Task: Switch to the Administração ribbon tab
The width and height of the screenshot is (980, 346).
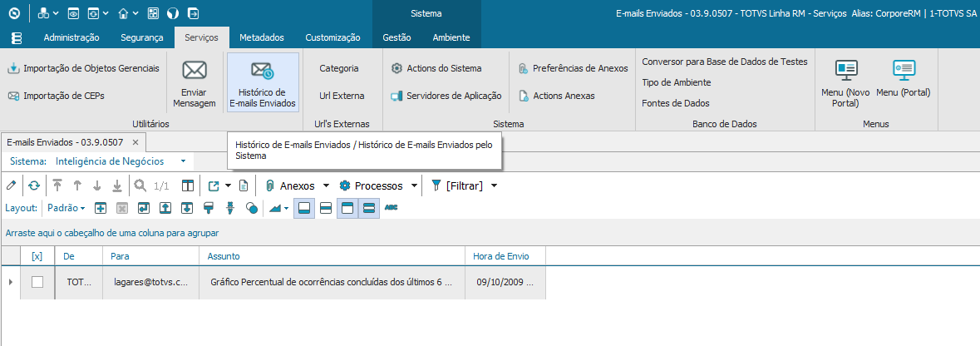Action: coord(71,37)
